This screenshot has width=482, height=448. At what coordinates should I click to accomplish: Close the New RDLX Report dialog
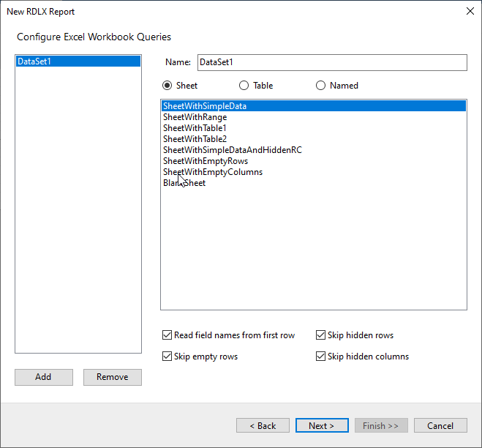[x=470, y=12]
